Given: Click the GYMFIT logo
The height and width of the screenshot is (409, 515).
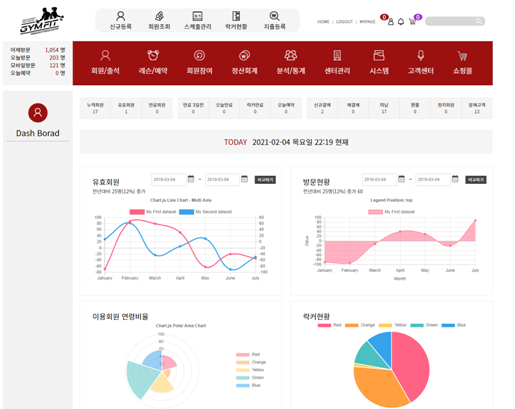Looking at the screenshot, I should tap(42, 21).
